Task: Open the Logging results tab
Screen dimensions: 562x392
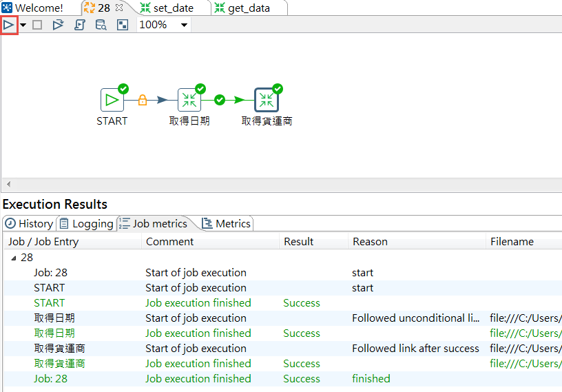Action: pyautogui.click(x=86, y=223)
